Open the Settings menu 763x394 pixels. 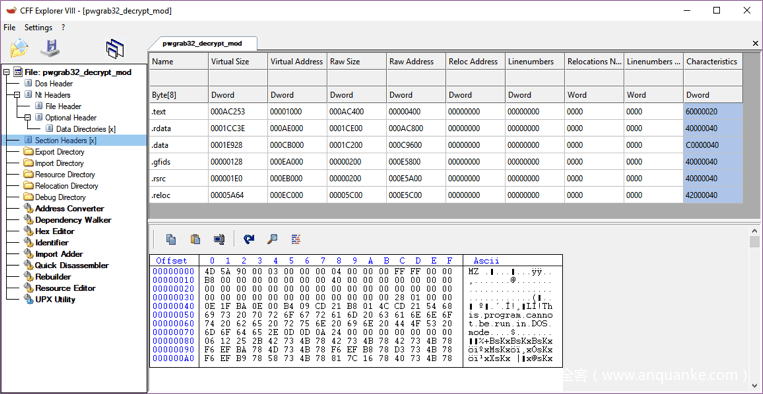tap(38, 28)
